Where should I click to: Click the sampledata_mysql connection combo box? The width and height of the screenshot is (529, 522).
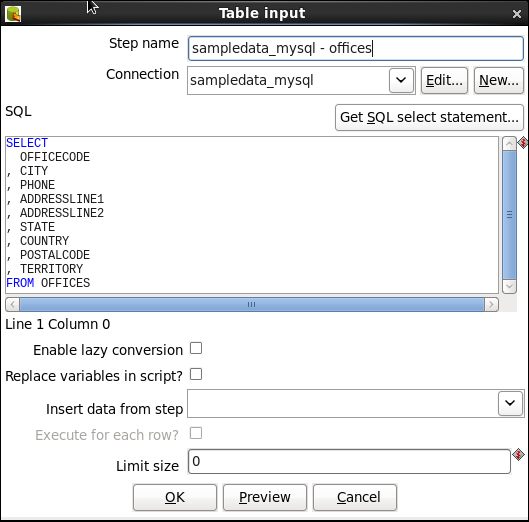pyautogui.click(x=301, y=80)
